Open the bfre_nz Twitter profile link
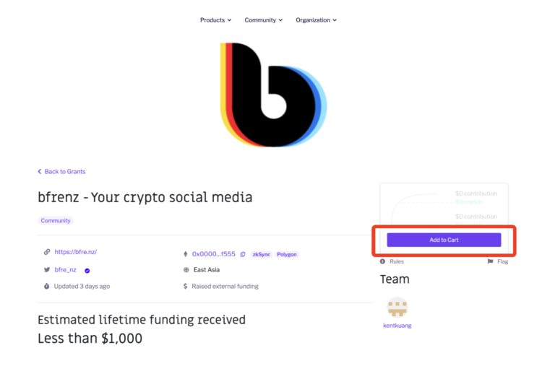Image resolution: width=542 pixels, height=392 pixels. (65, 270)
